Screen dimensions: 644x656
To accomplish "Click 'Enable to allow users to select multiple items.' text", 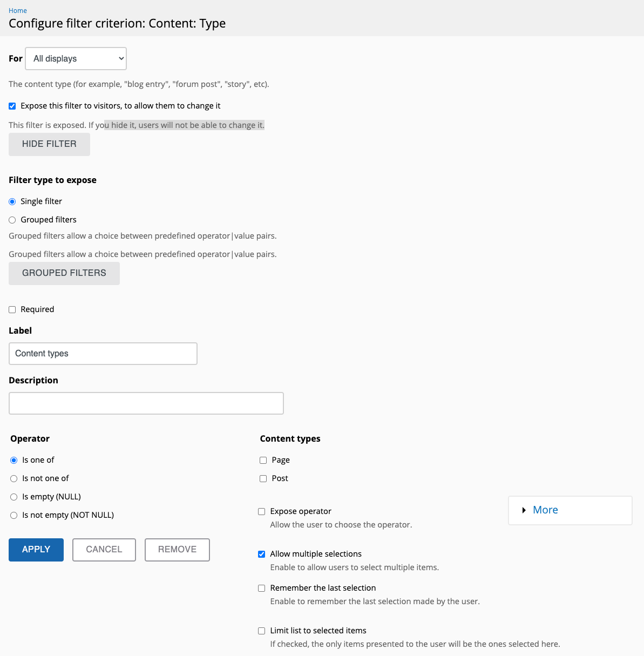I will (355, 567).
